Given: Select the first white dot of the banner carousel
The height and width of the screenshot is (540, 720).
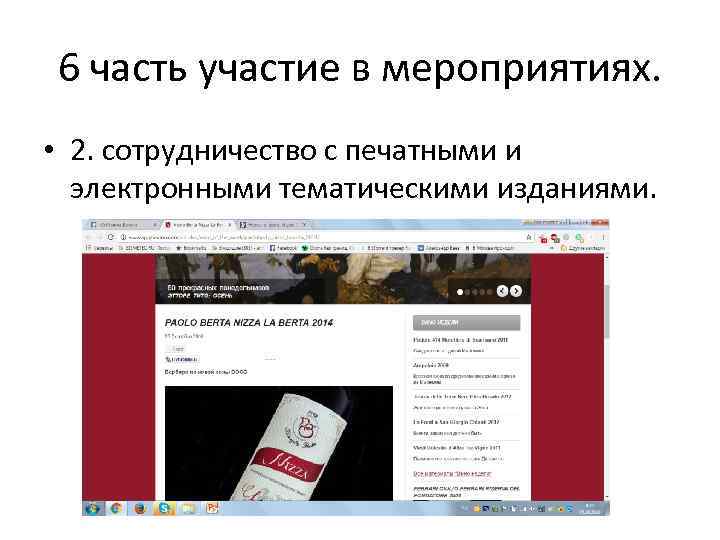Looking at the screenshot, I should click(x=460, y=292).
